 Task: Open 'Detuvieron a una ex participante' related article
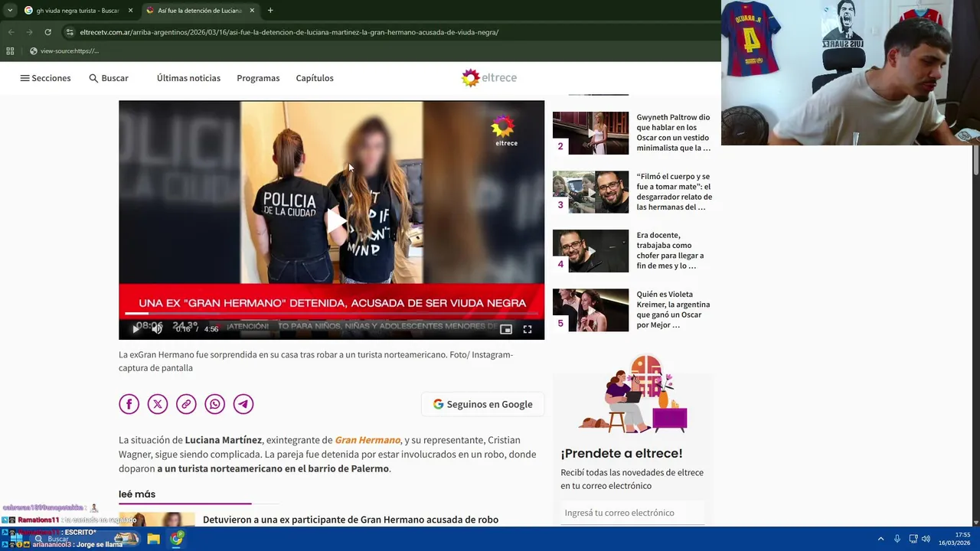351,520
